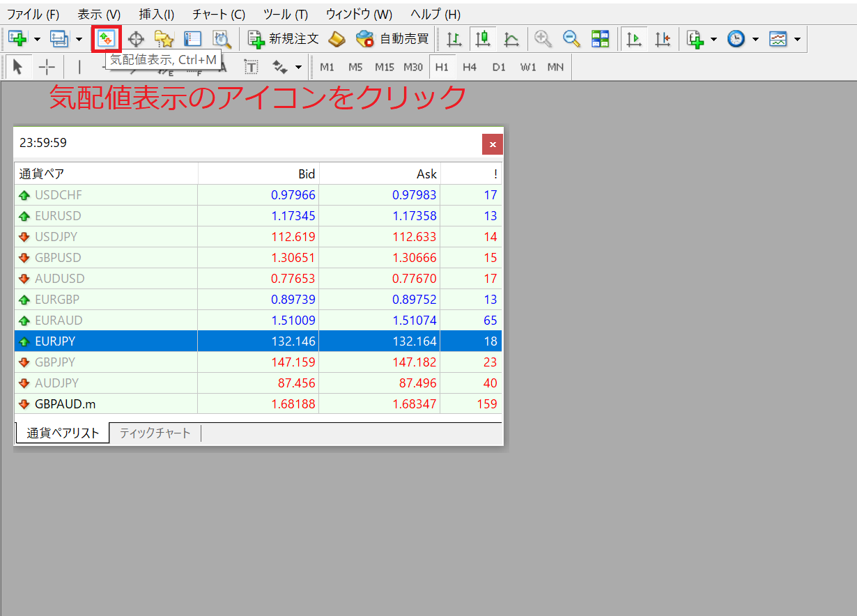Enable chart auto scroll

[633, 39]
